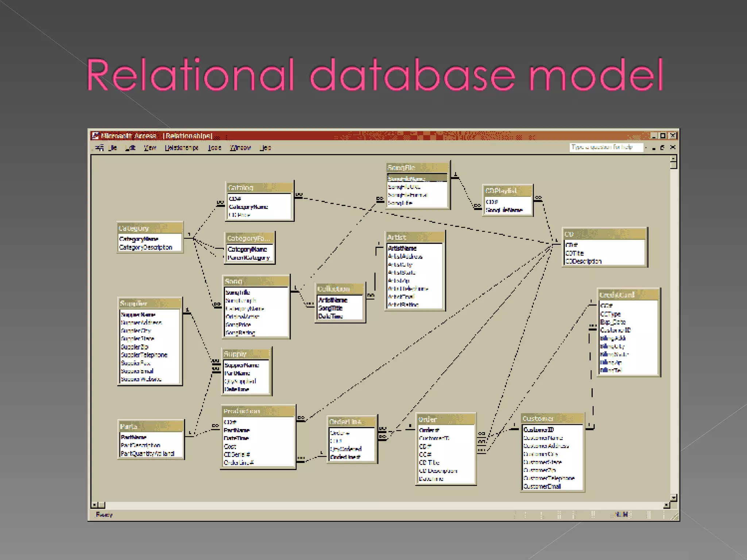The image size is (747, 560).
Task: Click the vertical scrollbar thumb
Action: 674,165
